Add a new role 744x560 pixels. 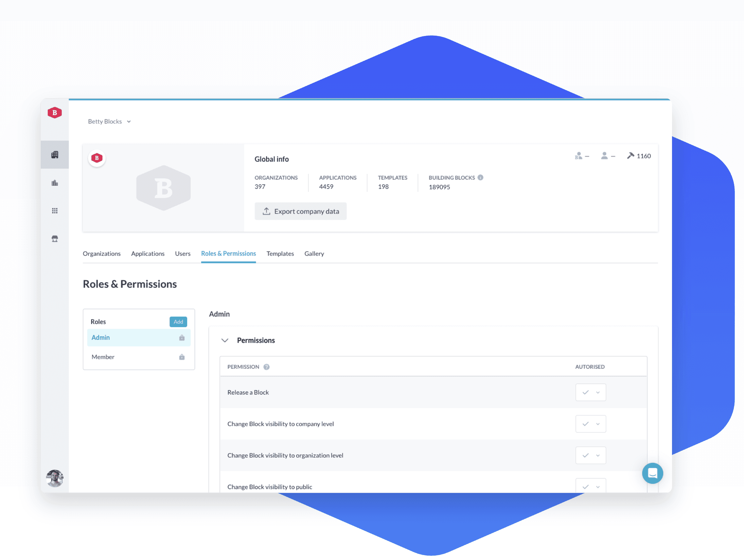click(x=179, y=322)
